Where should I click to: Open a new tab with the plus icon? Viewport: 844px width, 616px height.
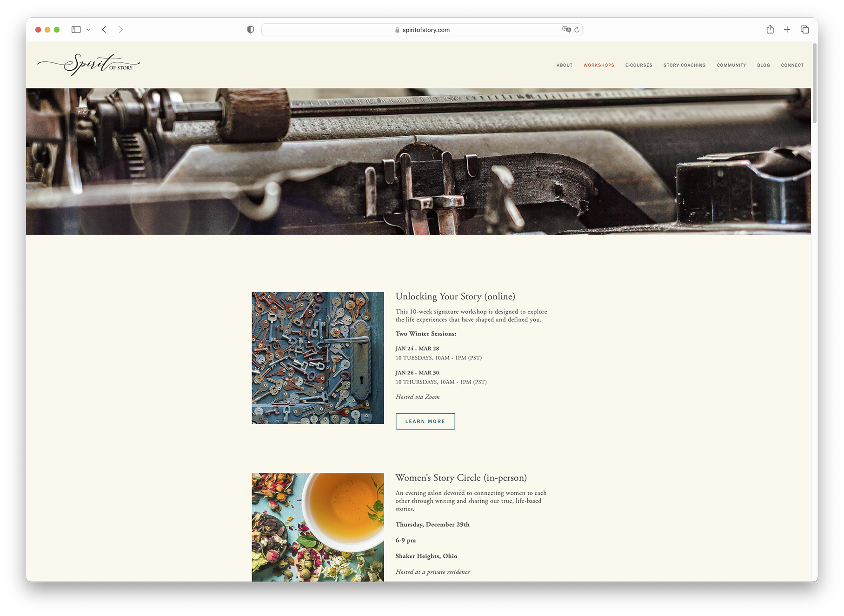pyautogui.click(x=787, y=30)
